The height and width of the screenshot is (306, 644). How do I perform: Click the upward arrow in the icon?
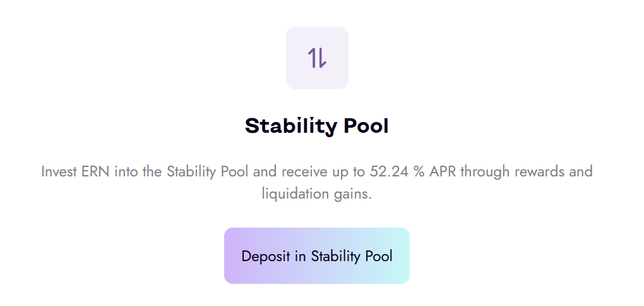[312, 58]
